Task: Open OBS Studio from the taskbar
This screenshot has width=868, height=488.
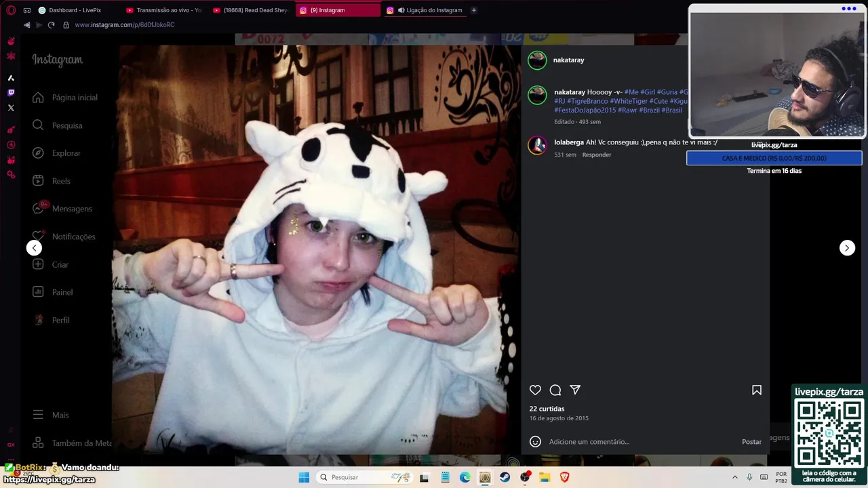Action: pos(525,477)
